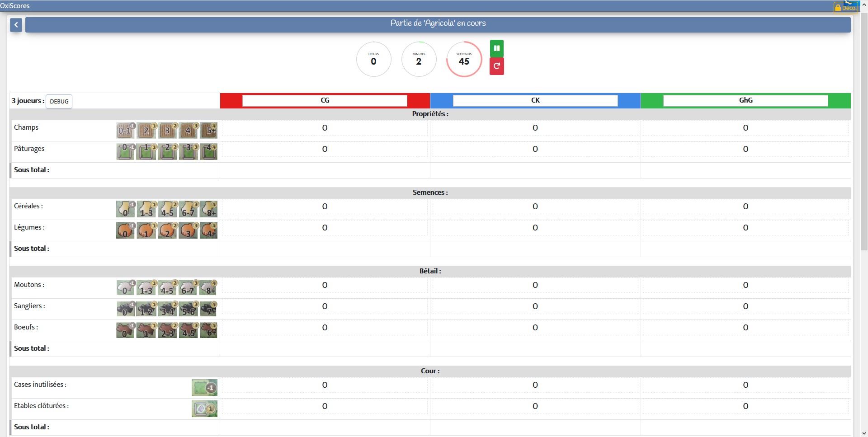Click CG's Champs score cell
This screenshot has height=437, width=868.
pyautogui.click(x=325, y=128)
